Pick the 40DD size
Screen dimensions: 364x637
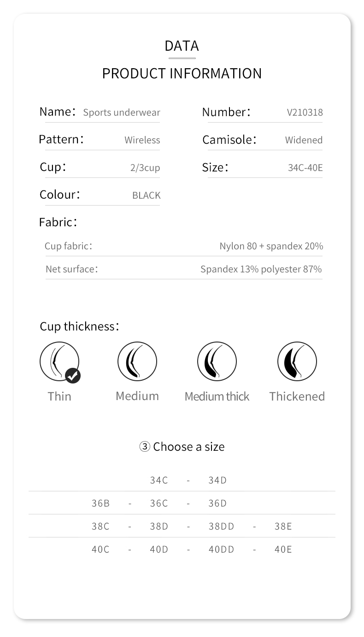pyautogui.click(x=221, y=549)
